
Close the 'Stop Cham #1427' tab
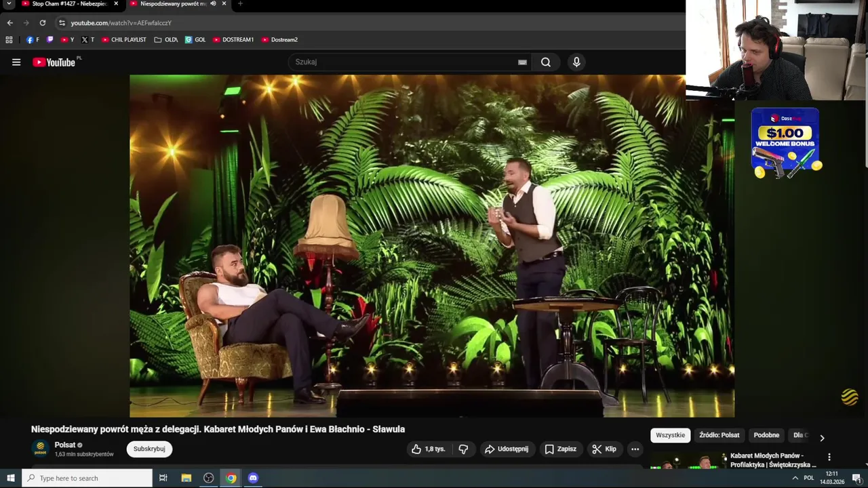116,3
